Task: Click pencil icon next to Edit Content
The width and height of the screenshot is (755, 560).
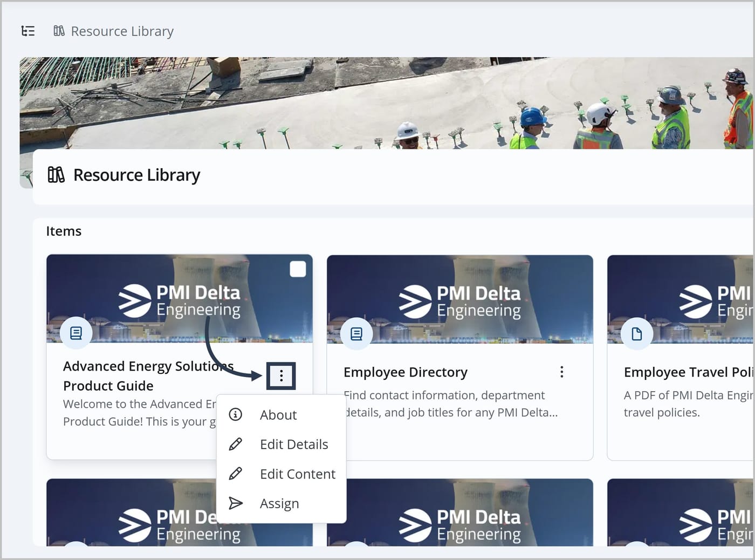Action: pyautogui.click(x=236, y=474)
